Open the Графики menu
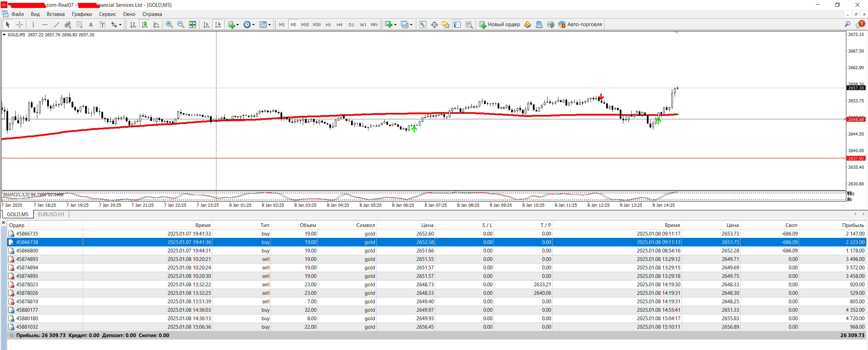Image resolution: width=868 pixels, height=350 pixels. [82, 14]
